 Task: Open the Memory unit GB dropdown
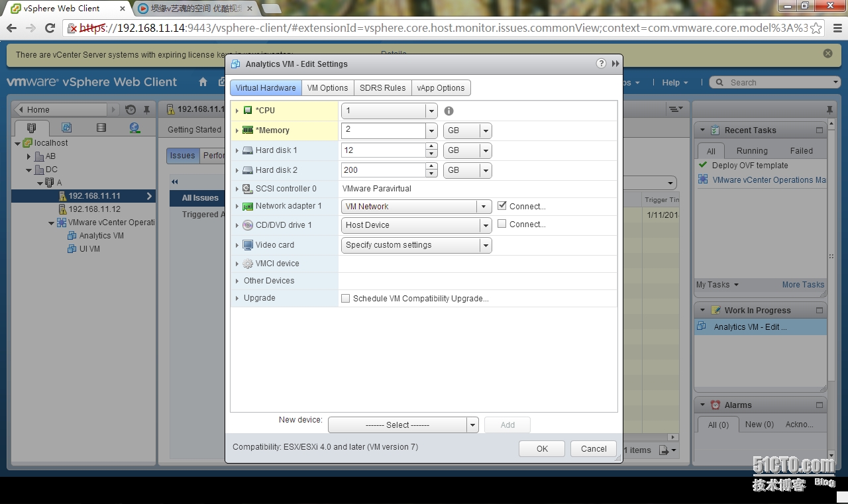(x=486, y=130)
